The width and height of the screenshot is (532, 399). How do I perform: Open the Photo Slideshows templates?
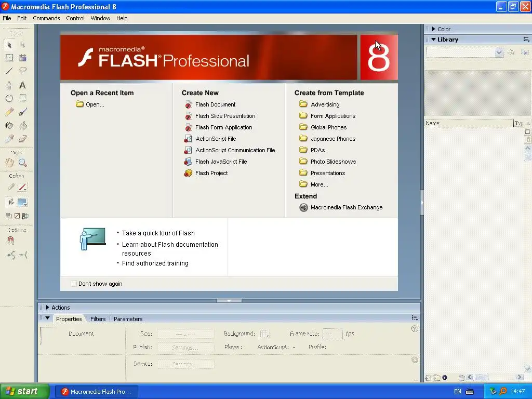(x=333, y=162)
